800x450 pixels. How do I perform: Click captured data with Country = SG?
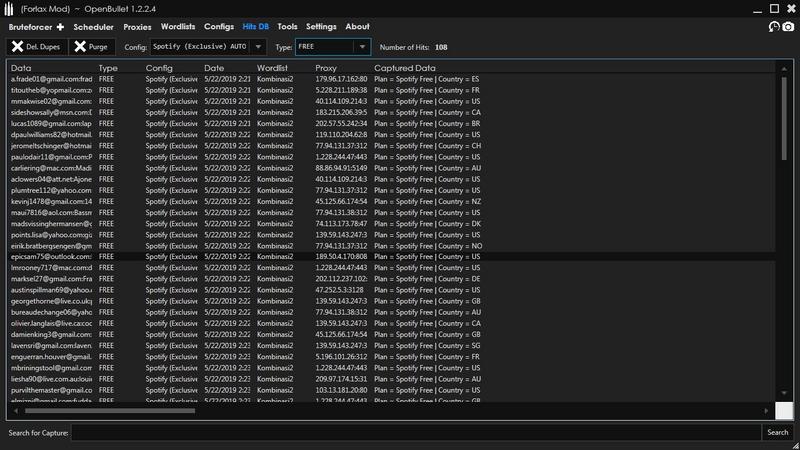pos(427,345)
